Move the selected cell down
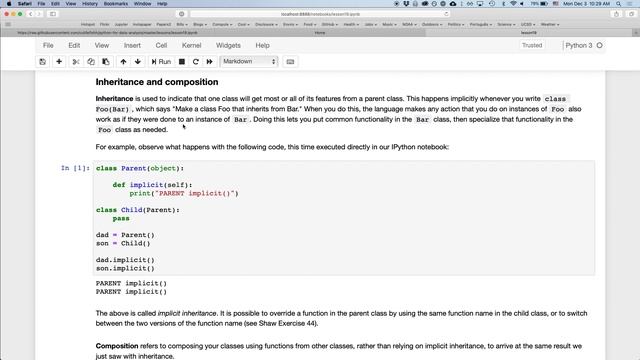The image size is (640, 360). (x=138, y=62)
